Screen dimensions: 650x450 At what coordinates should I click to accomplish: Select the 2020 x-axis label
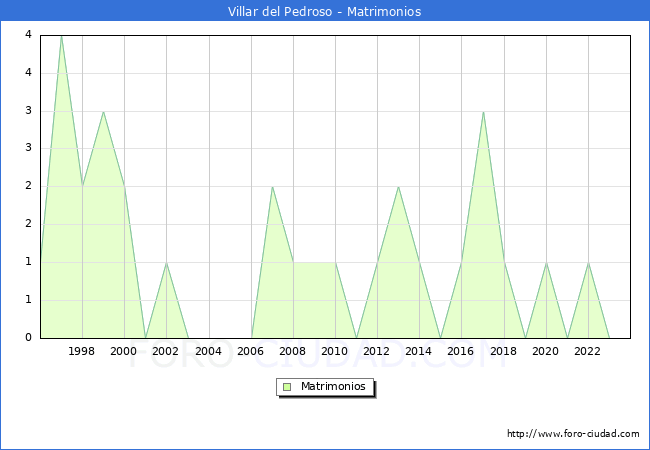tap(546, 351)
